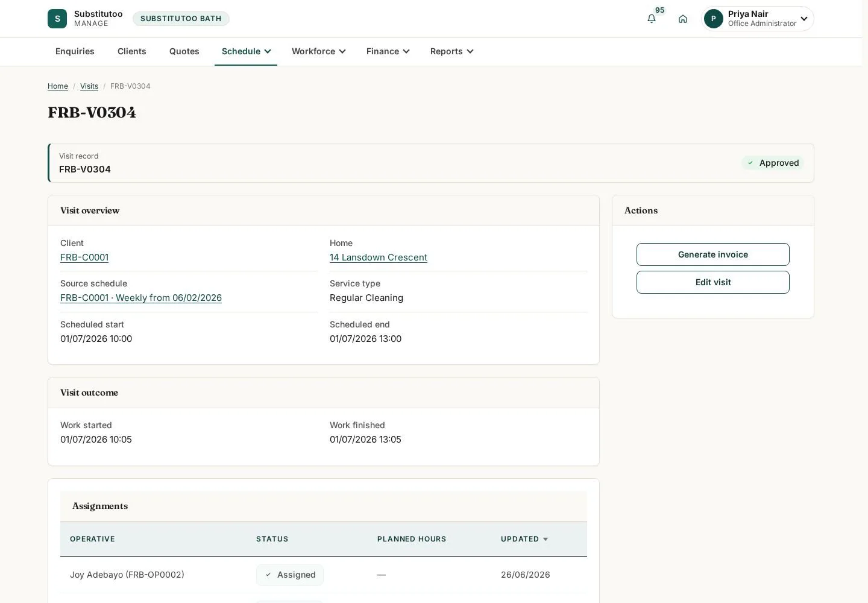Click the 26/06/2026 updated date cell
This screenshot has width=868, height=603.
coord(526,575)
